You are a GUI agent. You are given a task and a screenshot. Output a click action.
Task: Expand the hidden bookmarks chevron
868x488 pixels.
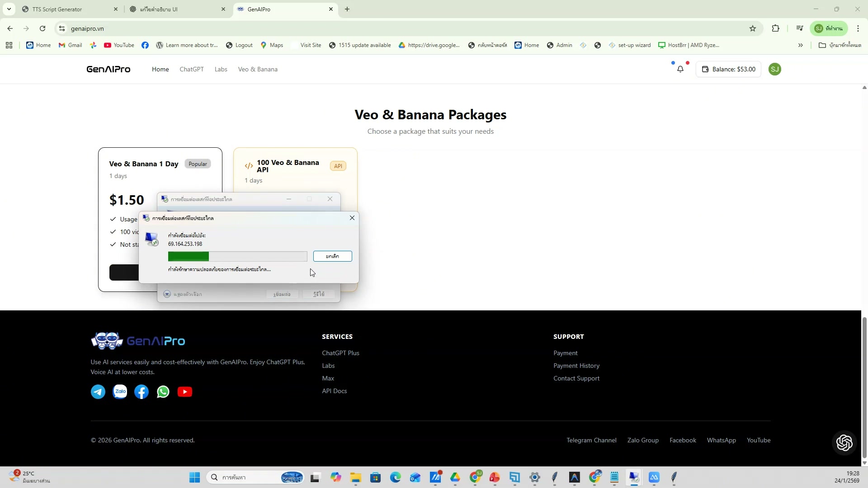(800, 45)
